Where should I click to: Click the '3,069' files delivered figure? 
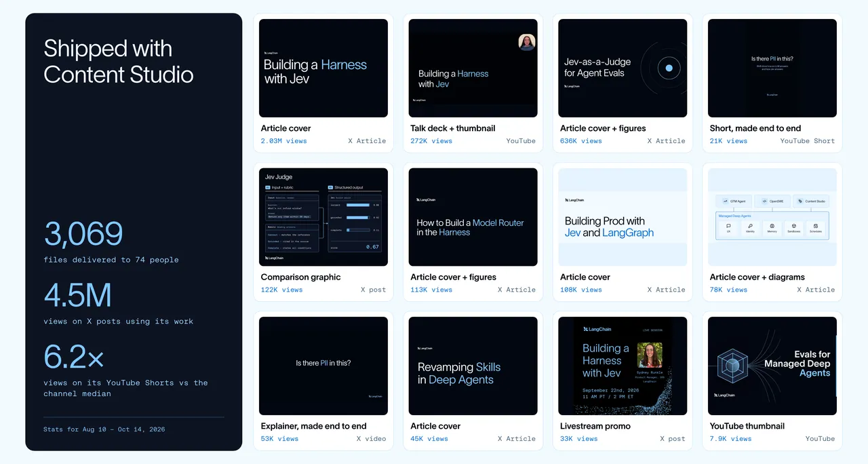click(83, 234)
